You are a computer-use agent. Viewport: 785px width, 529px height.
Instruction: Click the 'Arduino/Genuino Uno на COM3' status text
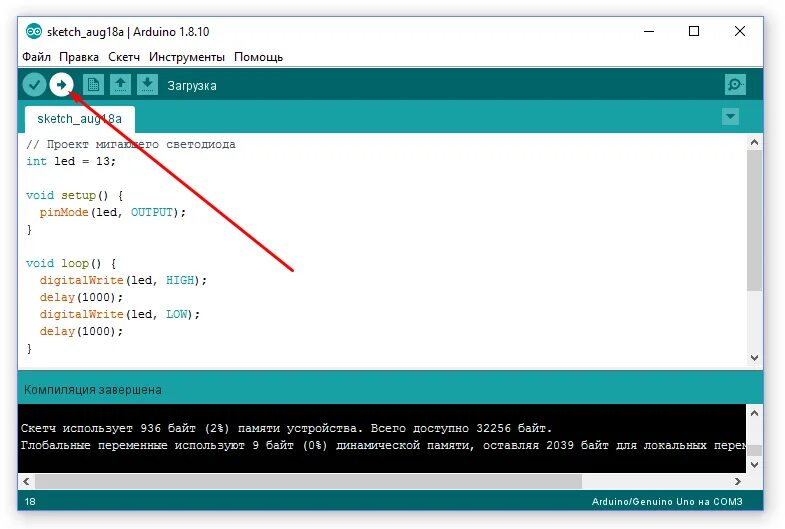point(667,501)
